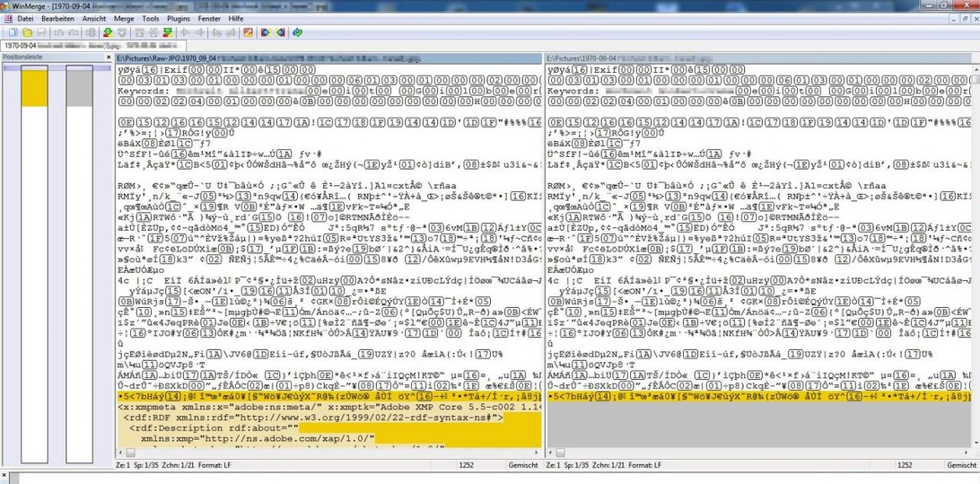Open the Datei menu

tap(25, 18)
